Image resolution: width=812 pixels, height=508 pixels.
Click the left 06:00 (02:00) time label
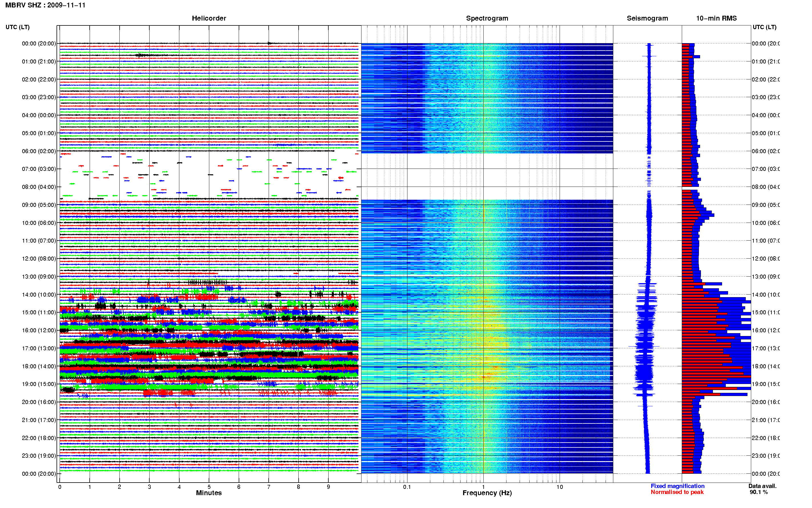coord(39,151)
